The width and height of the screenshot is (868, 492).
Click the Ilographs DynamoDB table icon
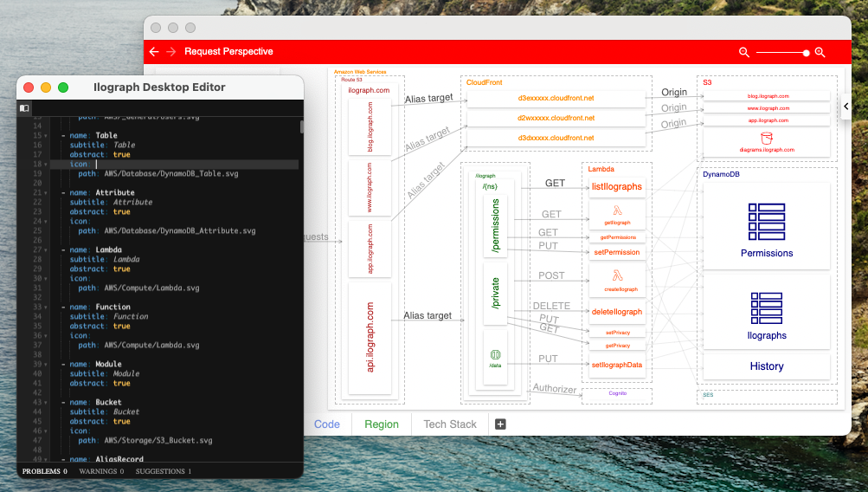(767, 308)
